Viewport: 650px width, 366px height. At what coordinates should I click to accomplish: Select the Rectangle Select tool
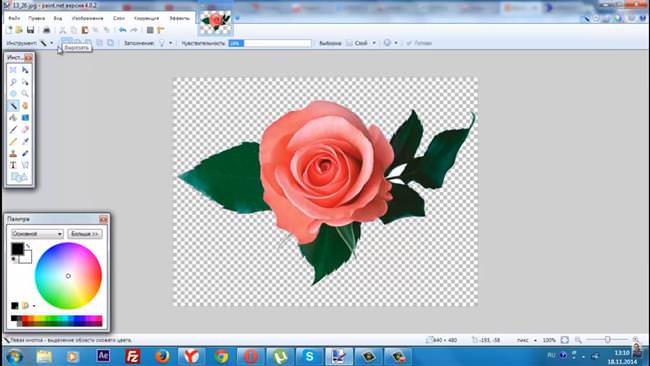click(x=13, y=70)
